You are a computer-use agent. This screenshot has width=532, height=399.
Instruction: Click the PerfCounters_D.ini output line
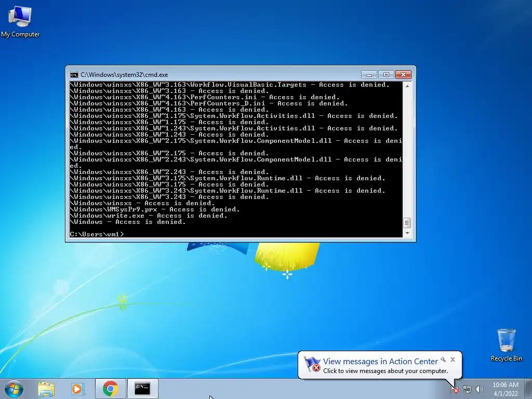tap(209, 103)
